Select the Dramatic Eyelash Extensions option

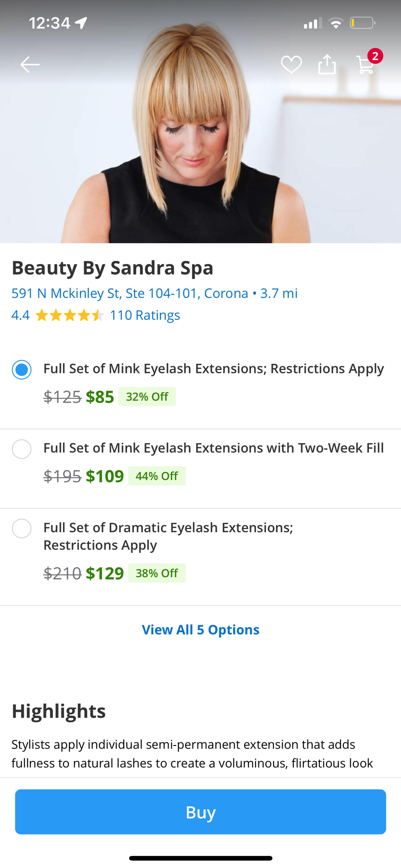tap(22, 528)
